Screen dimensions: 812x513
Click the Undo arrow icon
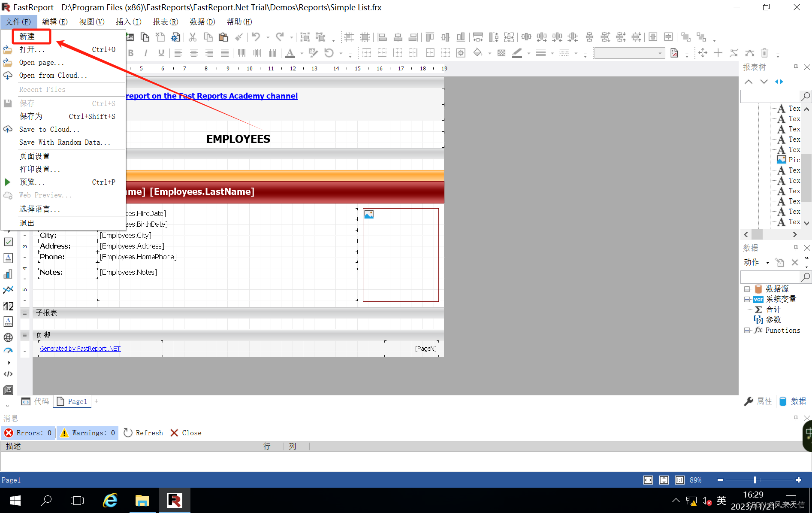(256, 37)
